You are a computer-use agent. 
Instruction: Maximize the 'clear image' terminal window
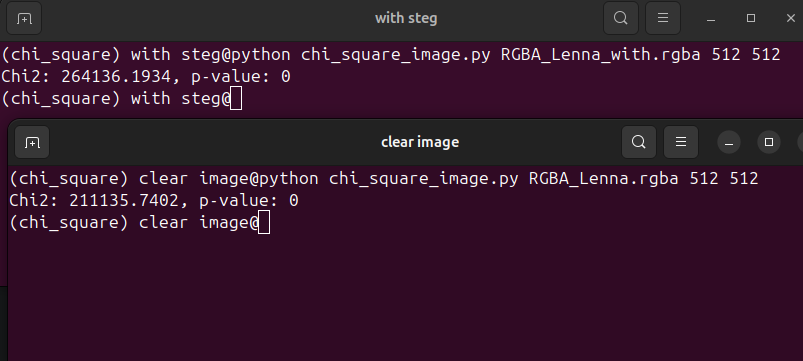(769, 142)
